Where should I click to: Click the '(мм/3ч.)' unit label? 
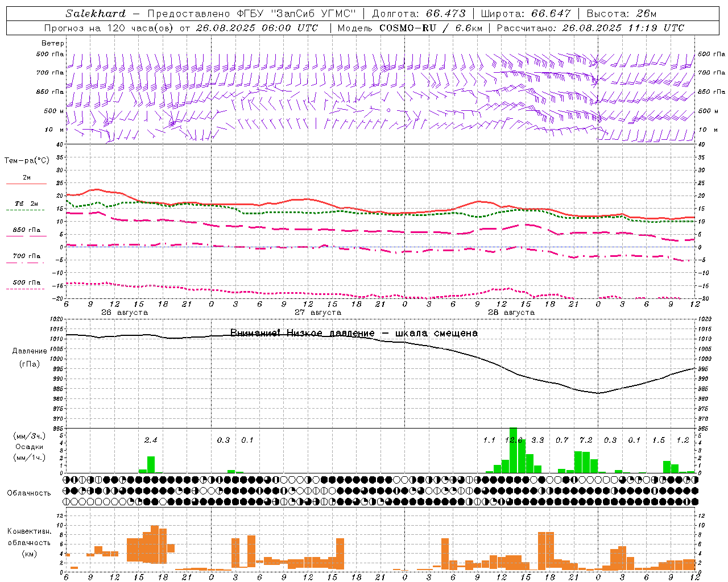(x=28, y=436)
